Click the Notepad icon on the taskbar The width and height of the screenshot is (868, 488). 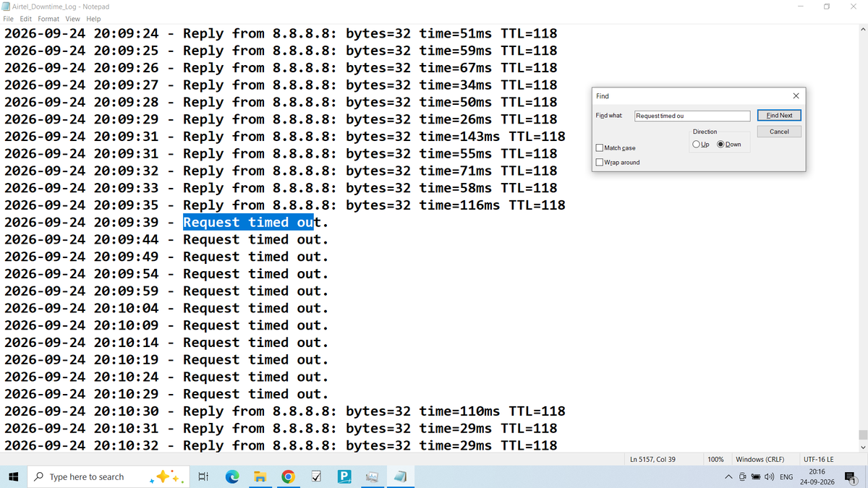click(400, 477)
